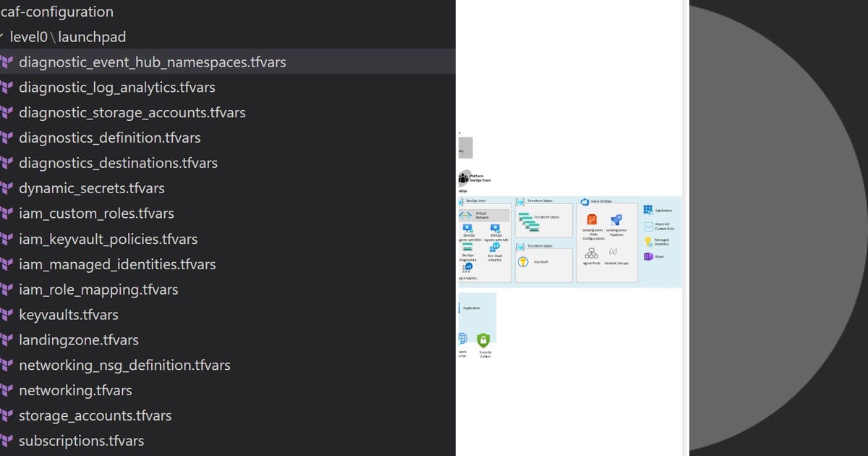Click the Azure DevOps logo in the diagram
Image resolution: width=868 pixels, height=456 pixels.
(x=584, y=200)
